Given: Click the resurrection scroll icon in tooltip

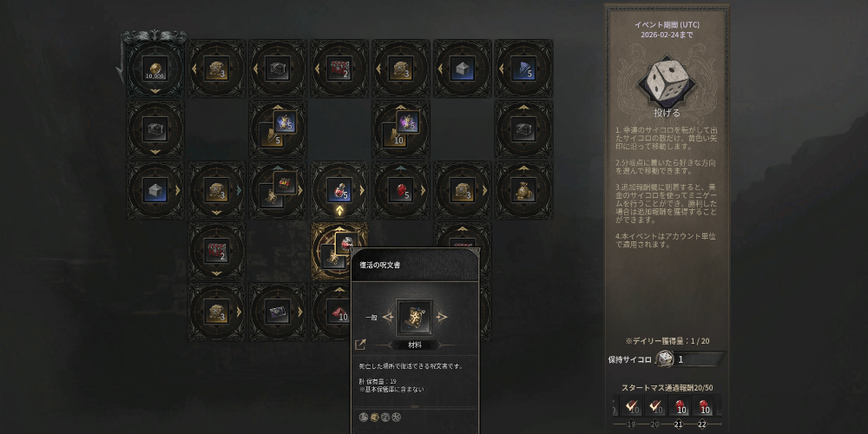Looking at the screenshot, I should [x=415, y=317].
